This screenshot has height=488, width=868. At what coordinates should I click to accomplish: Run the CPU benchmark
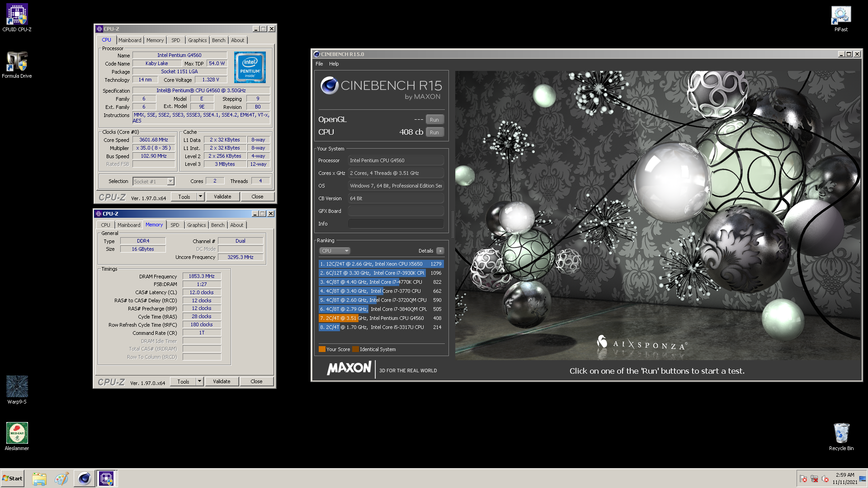coord(434,132)
